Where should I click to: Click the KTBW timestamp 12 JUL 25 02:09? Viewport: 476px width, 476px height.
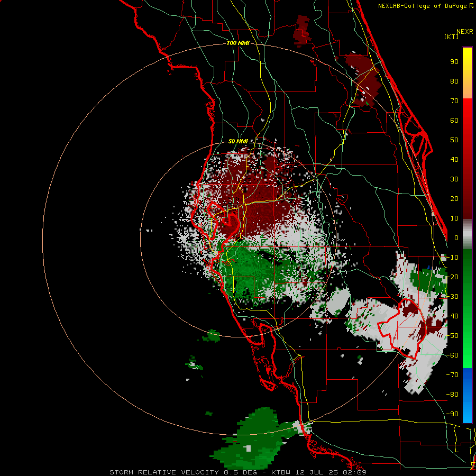319,472
